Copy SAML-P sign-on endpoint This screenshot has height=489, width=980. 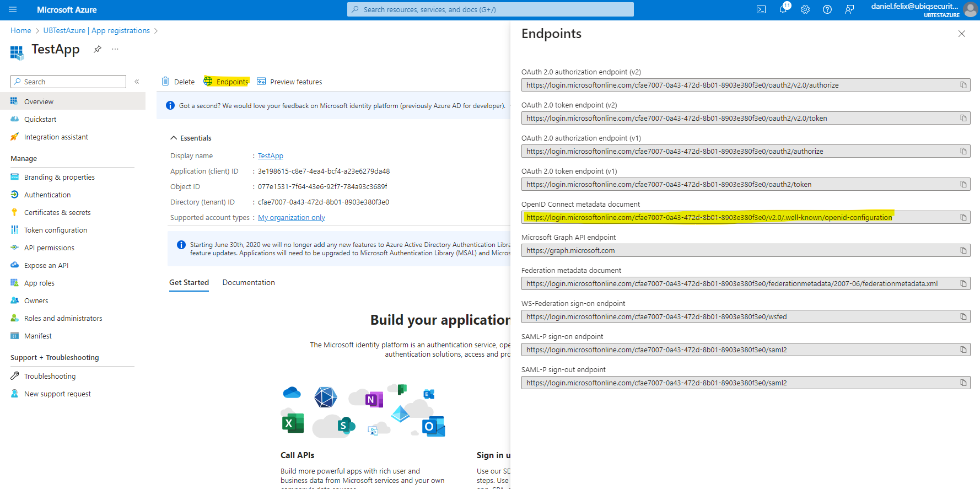(963, 350)
